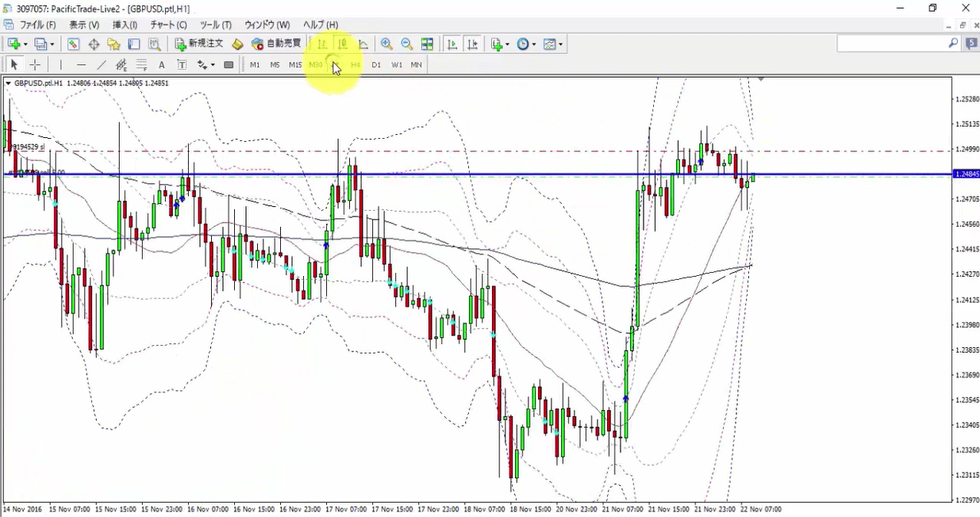Select the blue horizontal price line
The image size is (980, 517).
(476, 174)
